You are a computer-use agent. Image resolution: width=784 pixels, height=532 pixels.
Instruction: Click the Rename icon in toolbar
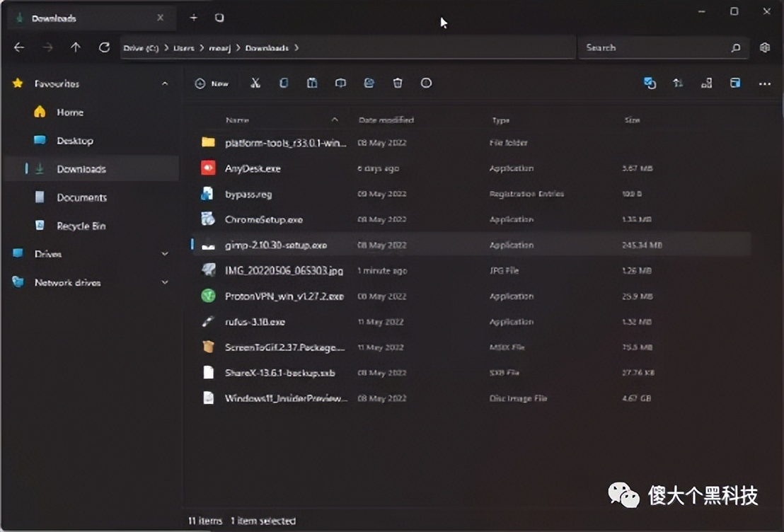pyautogui.click(x=340, y=83)
